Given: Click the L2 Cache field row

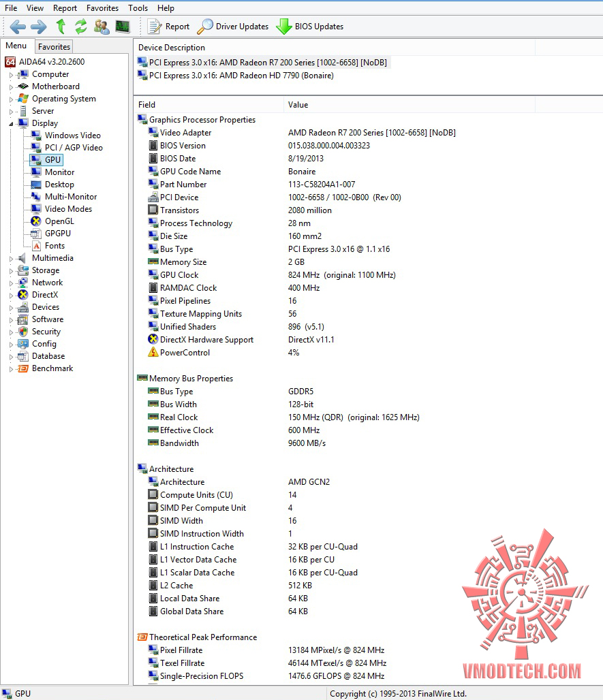Looking at the screenshot, I should coord(230,586).
